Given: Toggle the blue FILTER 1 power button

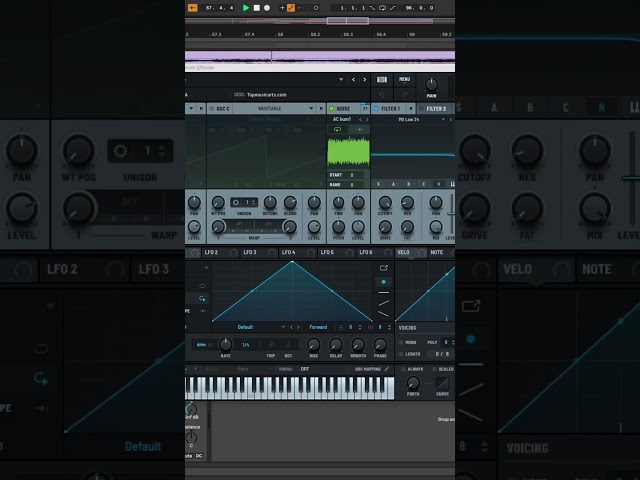Looking at the screenshot, I should (x=376, y=109).
